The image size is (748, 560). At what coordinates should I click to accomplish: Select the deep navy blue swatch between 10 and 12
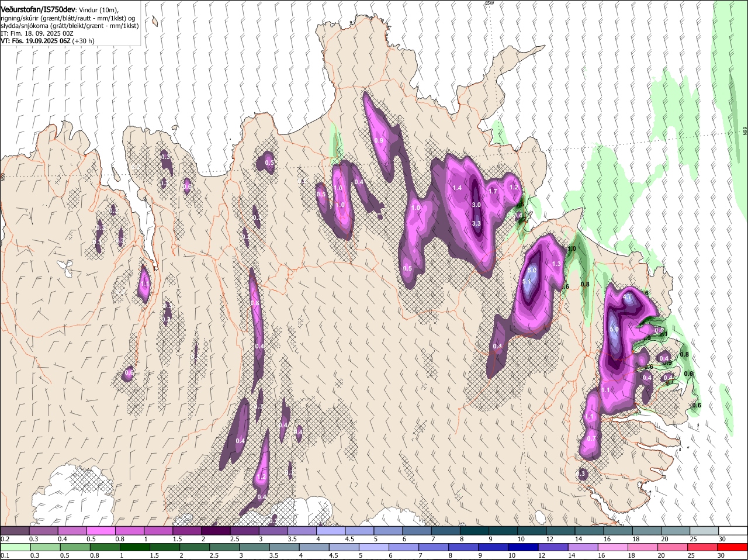pyautogui.click(x=523, y=547)
